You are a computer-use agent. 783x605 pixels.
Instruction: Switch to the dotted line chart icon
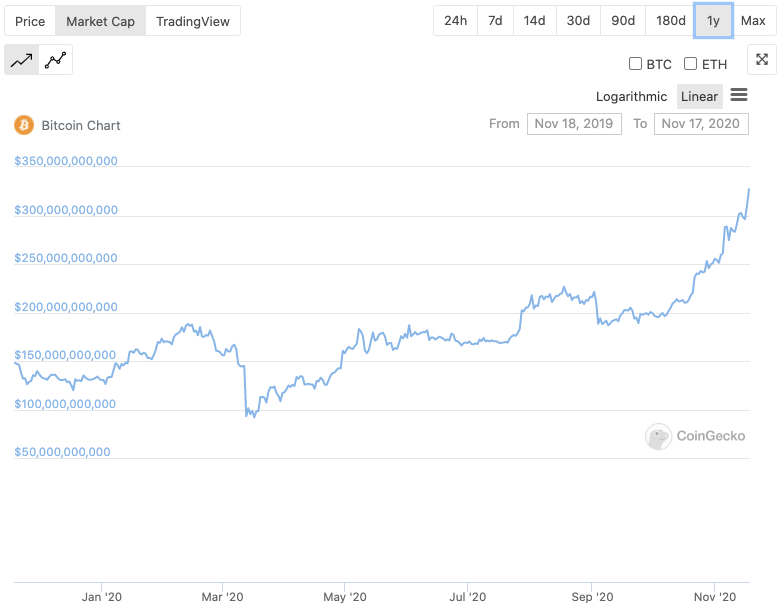pos(55,60)
